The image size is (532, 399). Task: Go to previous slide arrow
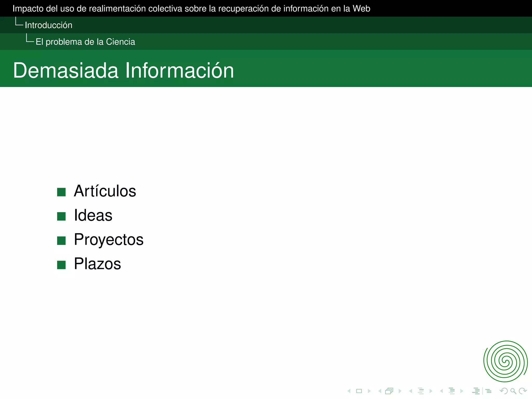tap(349, 391)
